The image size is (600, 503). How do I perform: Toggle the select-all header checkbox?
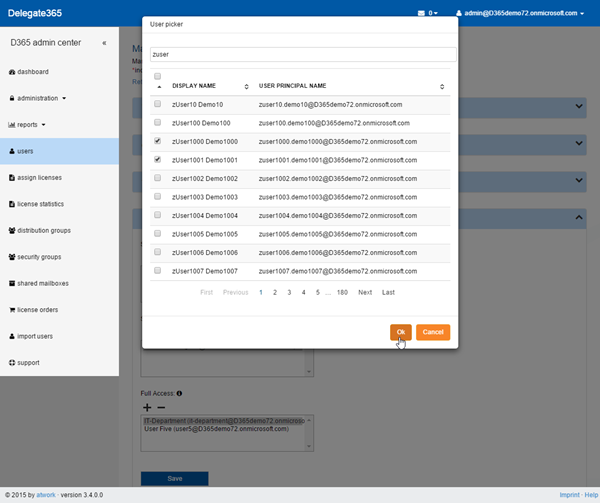tap(157, 76)
